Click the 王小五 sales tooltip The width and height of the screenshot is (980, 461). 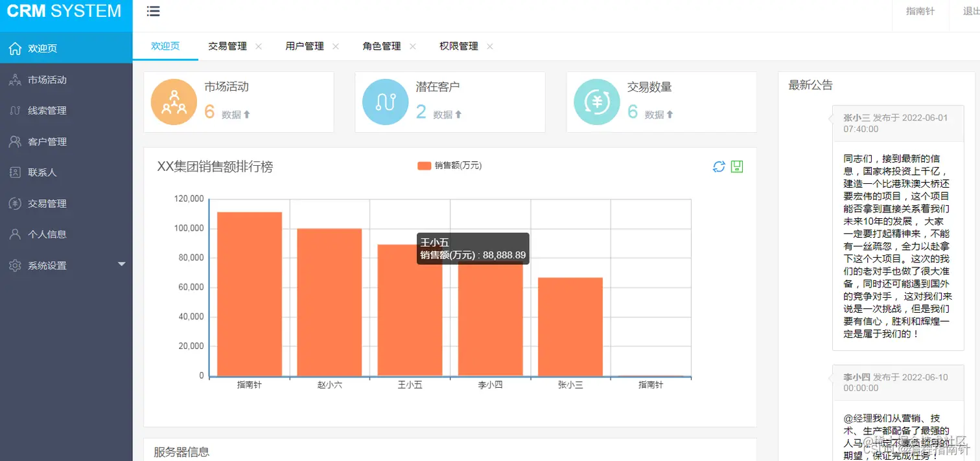coord(472,249)
